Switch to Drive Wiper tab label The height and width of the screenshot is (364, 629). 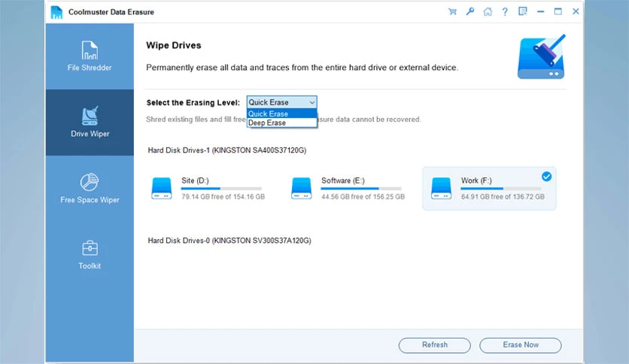(90, 134)
